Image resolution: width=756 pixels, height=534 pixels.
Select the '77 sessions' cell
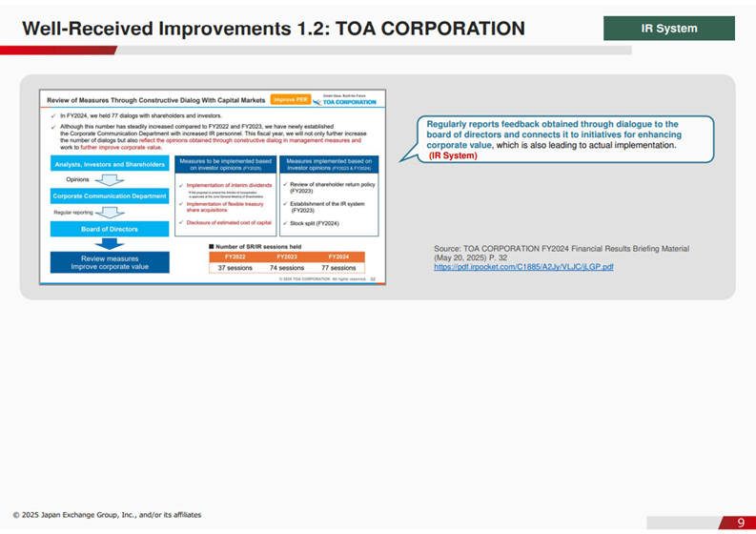point(338,268)
